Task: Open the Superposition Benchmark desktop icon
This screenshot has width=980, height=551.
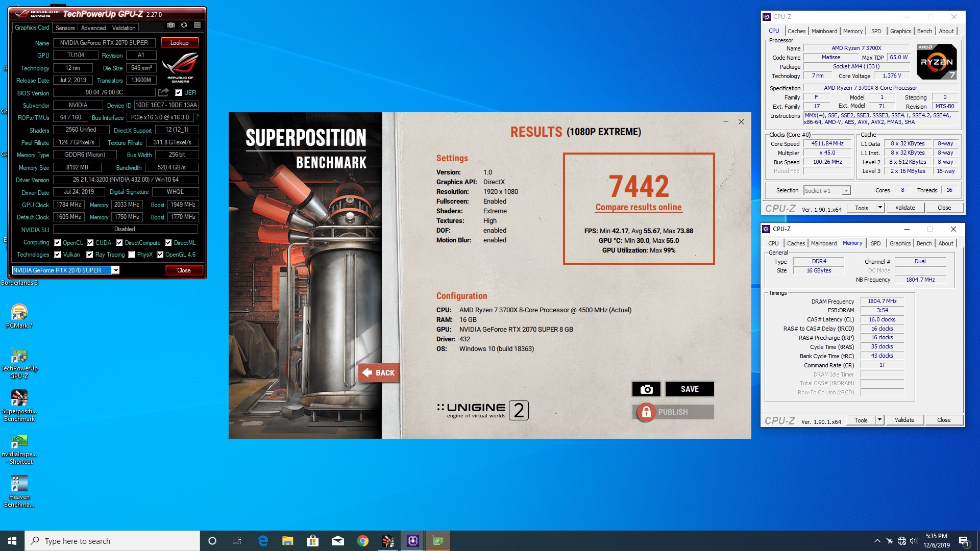Action: (19, 406)
